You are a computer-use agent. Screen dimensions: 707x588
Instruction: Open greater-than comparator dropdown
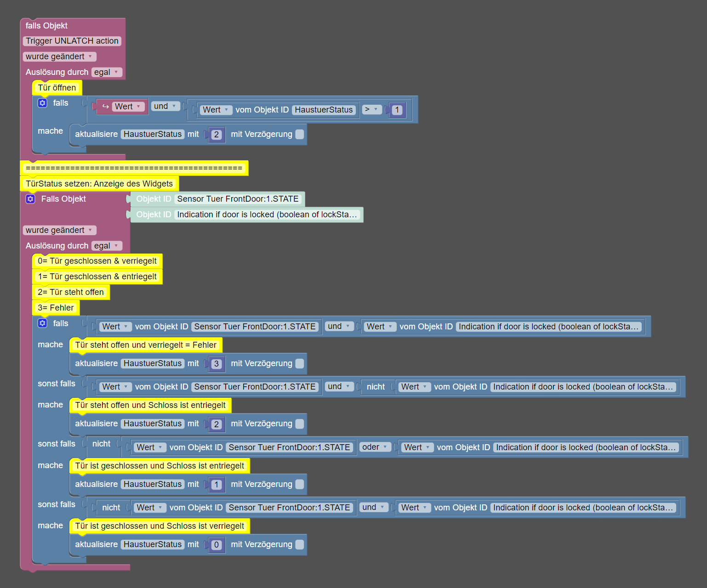coord(372,109)
